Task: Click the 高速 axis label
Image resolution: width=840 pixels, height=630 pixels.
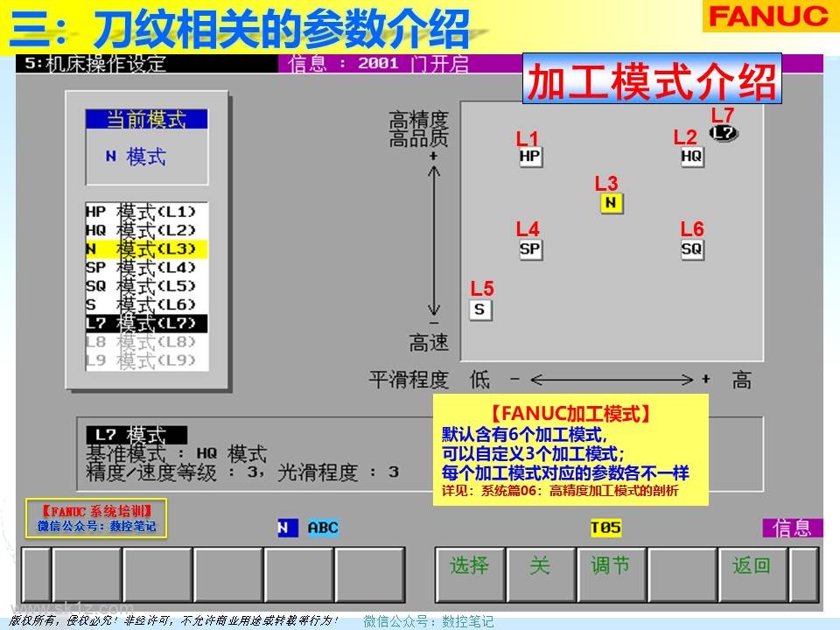Action: 429,343
